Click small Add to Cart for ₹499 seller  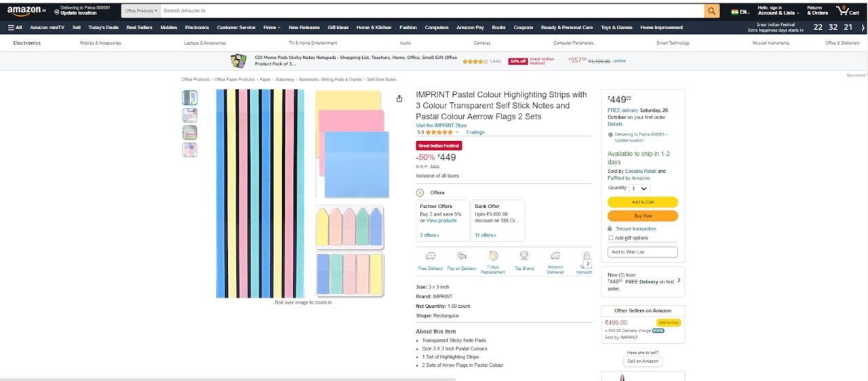pyautogui.click(x=668, y=323)
